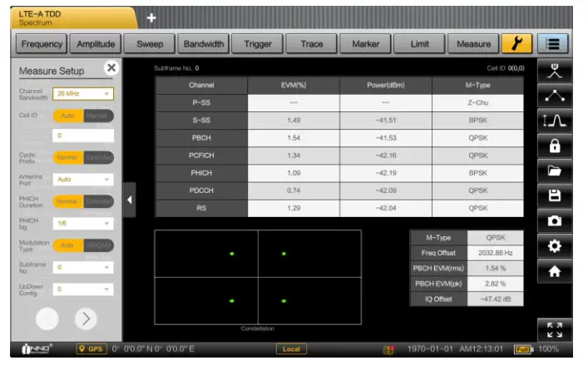Viewport: 588px width, 375px height.
Task: Open system settings gear icon
Action: pos(554,246)
